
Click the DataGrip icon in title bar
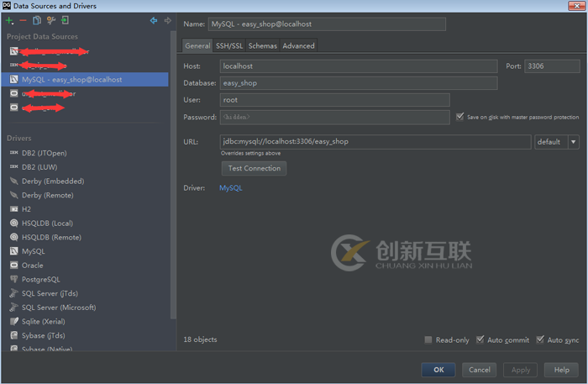pos(7,5)
